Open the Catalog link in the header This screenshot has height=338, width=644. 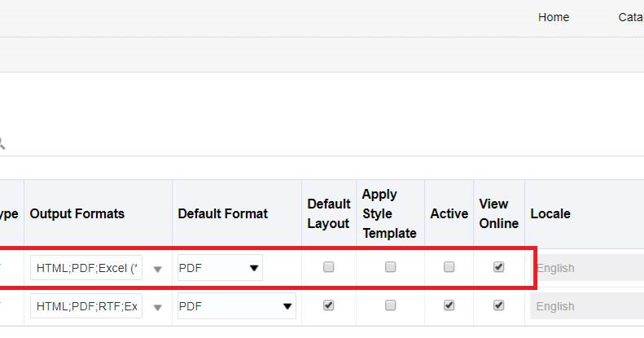(x=632, y=17)
